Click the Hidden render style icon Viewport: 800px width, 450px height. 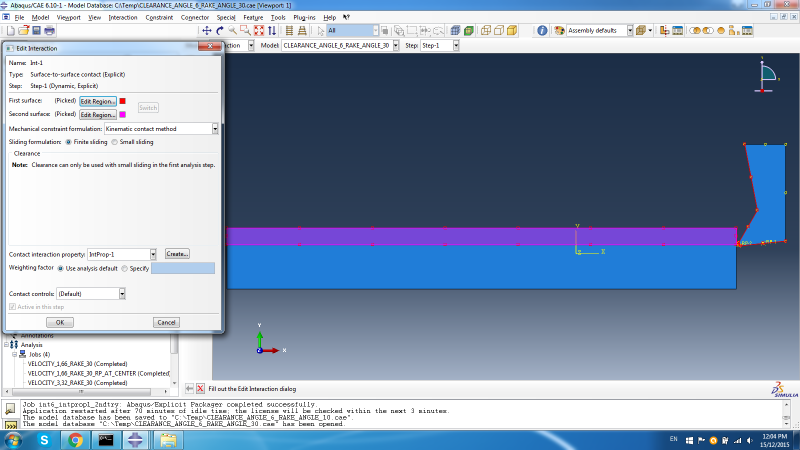tap(499, 31)
